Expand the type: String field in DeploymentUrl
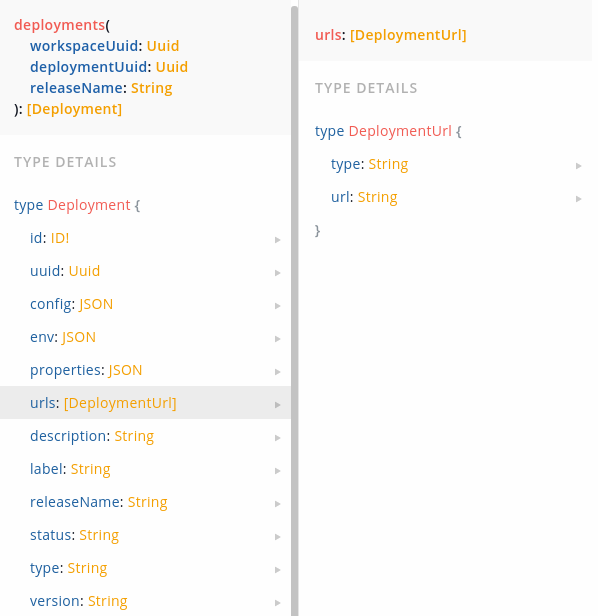The height and width of the screenshot is (616, 598). tap(448, 164)
